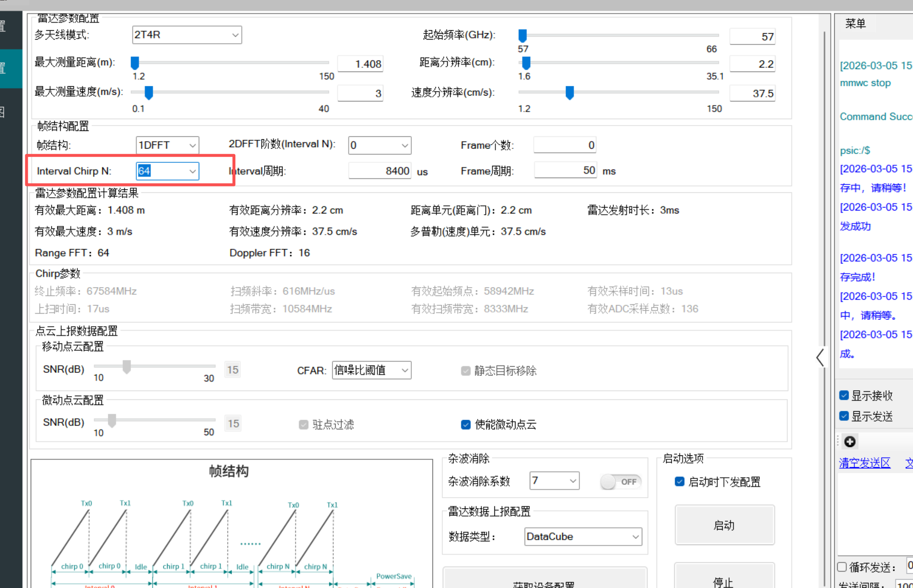Uncheck 使能微动点云 checkbox
913x588 pixels.
(x=465, y=424)
